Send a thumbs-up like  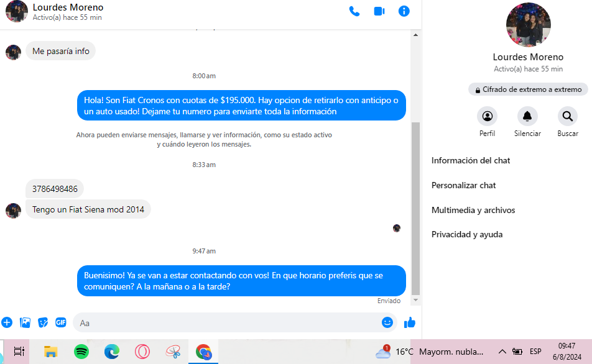(x=410, y=322)
